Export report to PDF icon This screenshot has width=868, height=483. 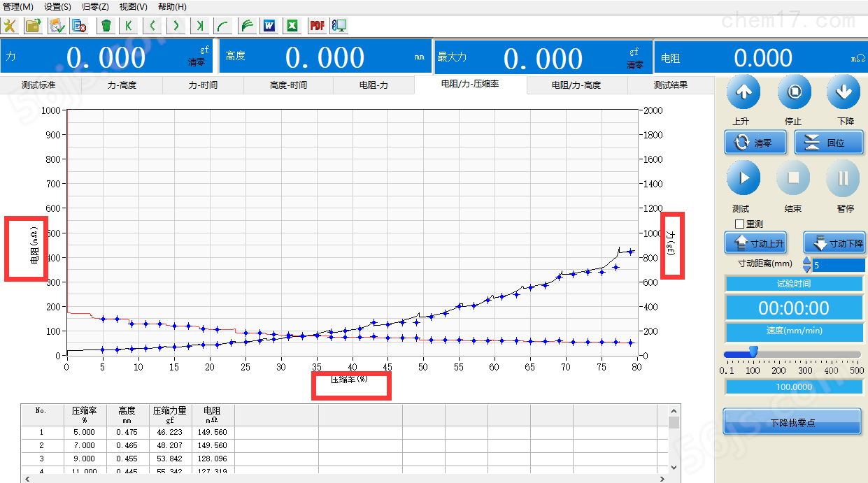[317, 26]
